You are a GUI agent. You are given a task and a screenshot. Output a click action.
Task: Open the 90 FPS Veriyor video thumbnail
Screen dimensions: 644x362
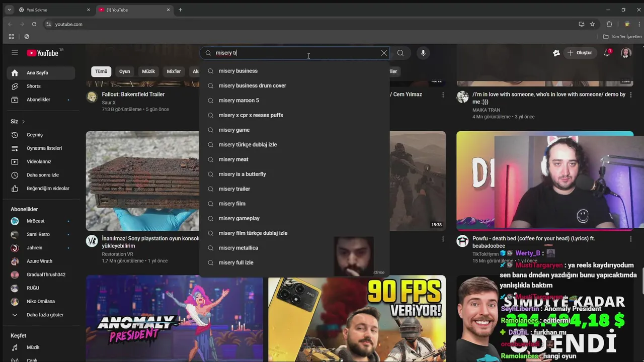357,319
